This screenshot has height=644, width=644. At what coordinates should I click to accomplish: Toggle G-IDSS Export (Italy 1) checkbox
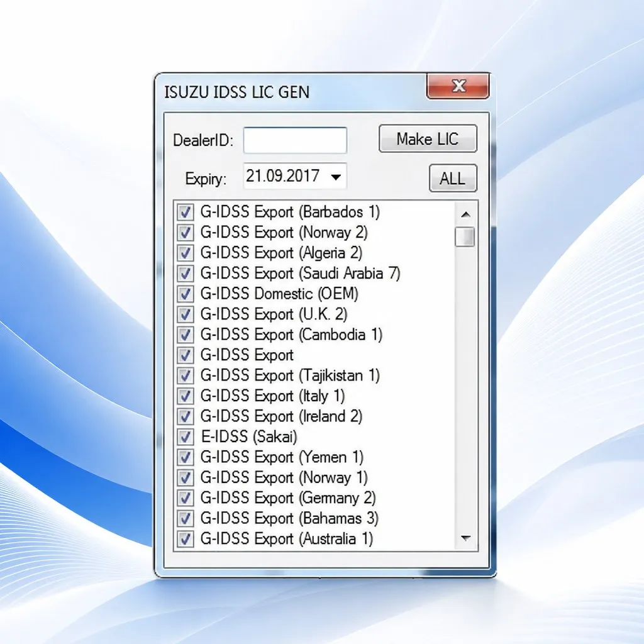pos(185,396)
